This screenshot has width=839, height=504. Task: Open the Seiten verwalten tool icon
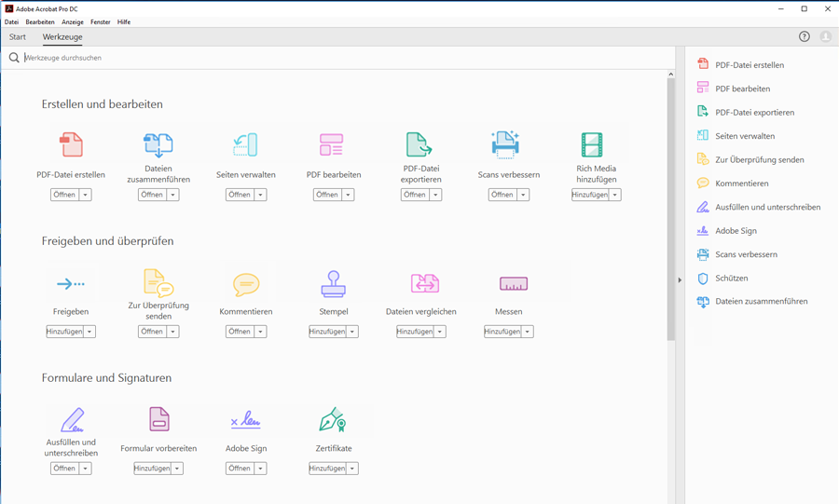245,144
